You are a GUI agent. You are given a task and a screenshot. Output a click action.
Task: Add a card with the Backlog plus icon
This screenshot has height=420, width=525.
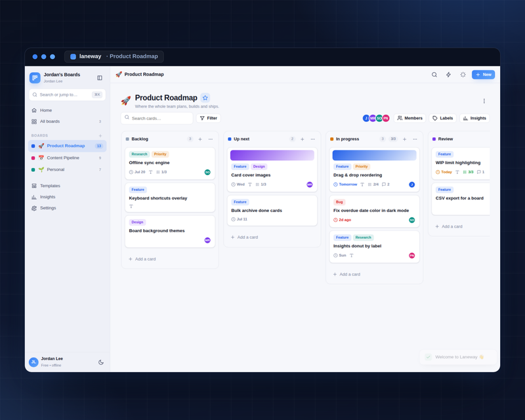pyautogui.click(x=200, y=139)
